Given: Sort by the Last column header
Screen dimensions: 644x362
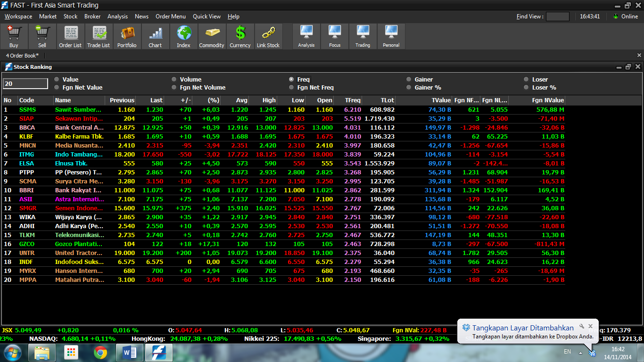Looking at the screenshot, I should pyautogui.click(x=150, y=100).
